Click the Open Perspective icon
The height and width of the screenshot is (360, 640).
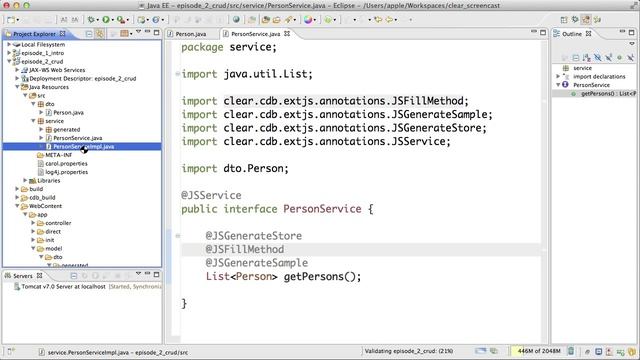[x=564, y=20]
